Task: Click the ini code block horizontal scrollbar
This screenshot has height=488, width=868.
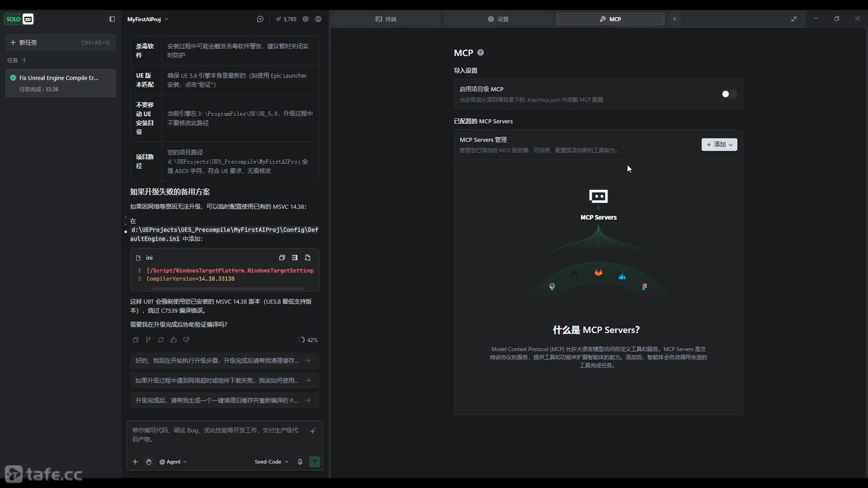Action: [x=227, y=288]
